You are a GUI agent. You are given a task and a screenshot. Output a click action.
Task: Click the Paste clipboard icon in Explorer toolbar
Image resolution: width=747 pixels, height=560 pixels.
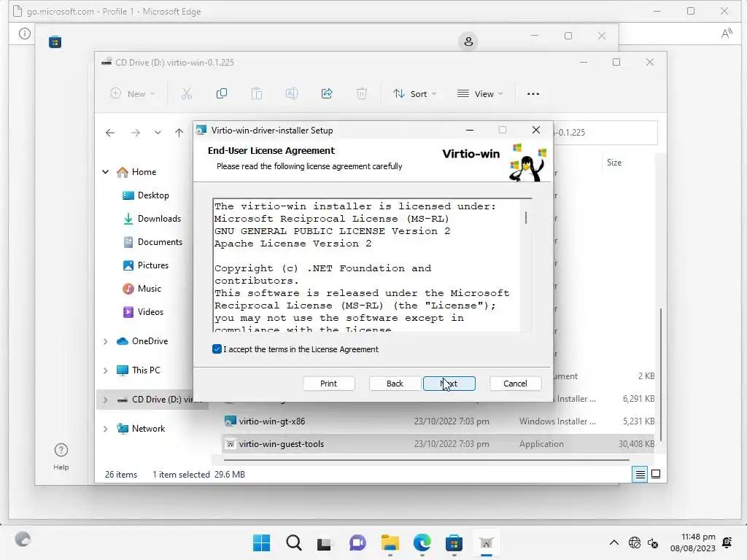point(257,94)
